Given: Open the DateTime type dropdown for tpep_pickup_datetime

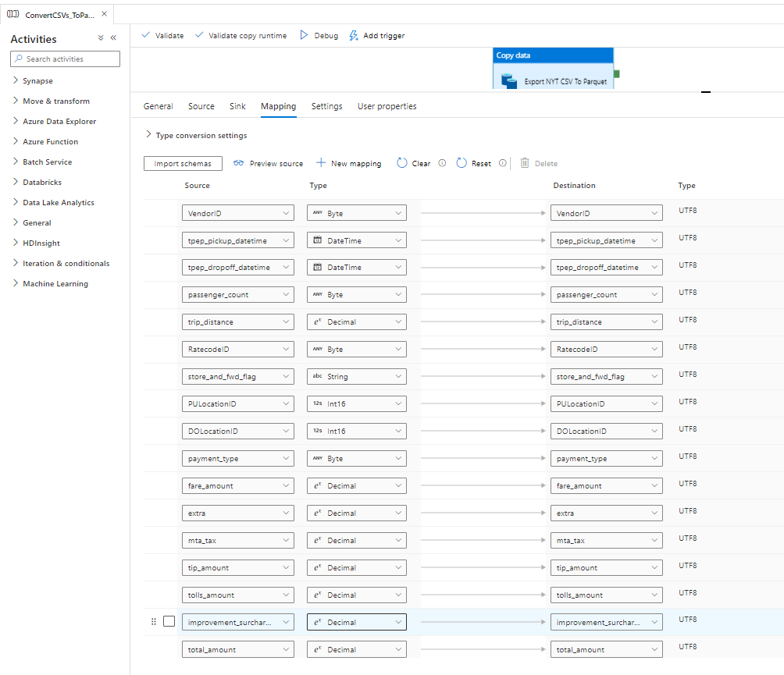Looking at the screenshot, I should 357,240.
